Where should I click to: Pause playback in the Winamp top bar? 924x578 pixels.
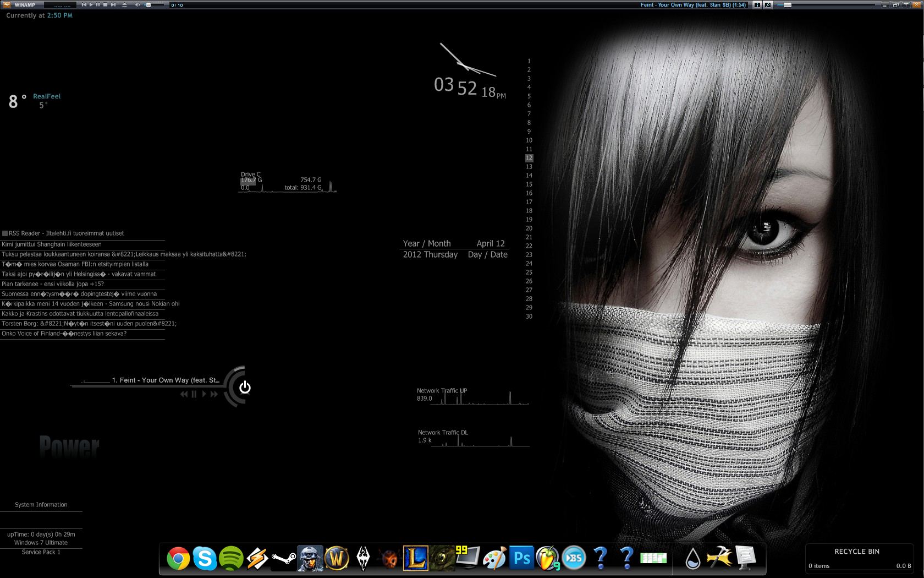coord(98,5)
